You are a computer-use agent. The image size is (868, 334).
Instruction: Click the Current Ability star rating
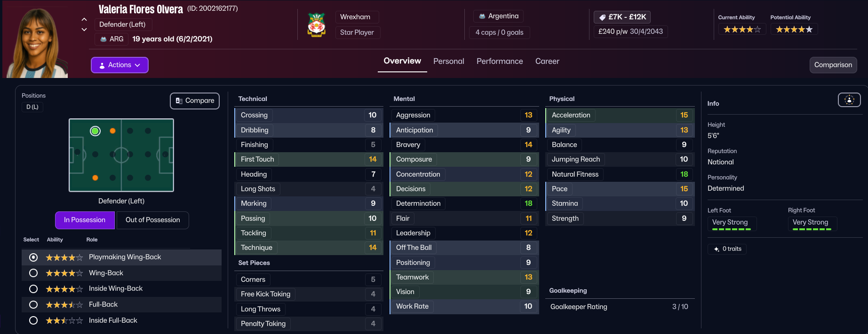(x=742, y=30)
